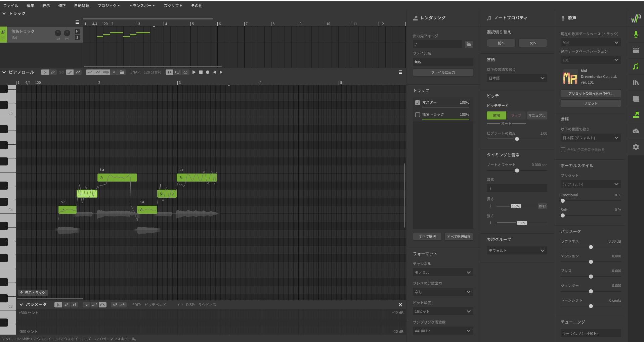Collapse the パラメータ section chevron
This screenshot has width=644, height=342.
(x=21, y=305)
